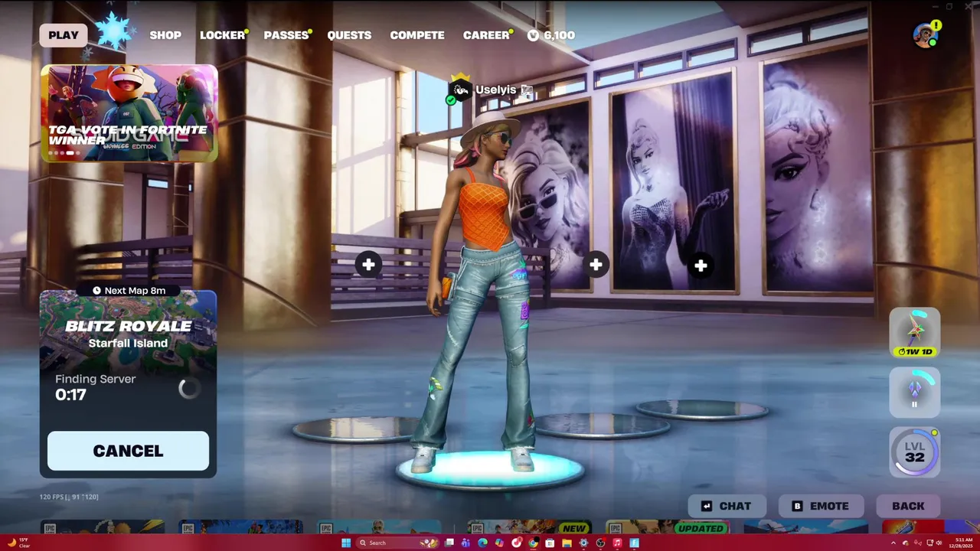
Task: Open the SHOP tab
Action: [165, 35]
